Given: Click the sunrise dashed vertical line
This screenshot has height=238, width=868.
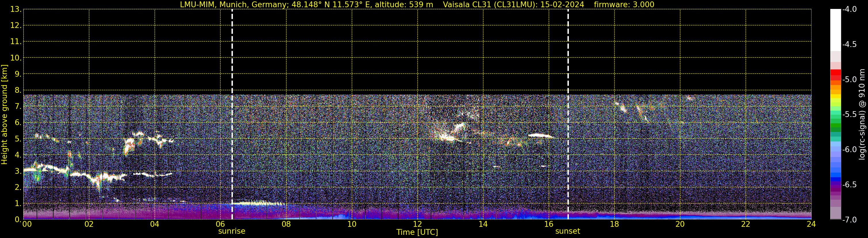Looking at the screenshot, I should pos(232,114).
